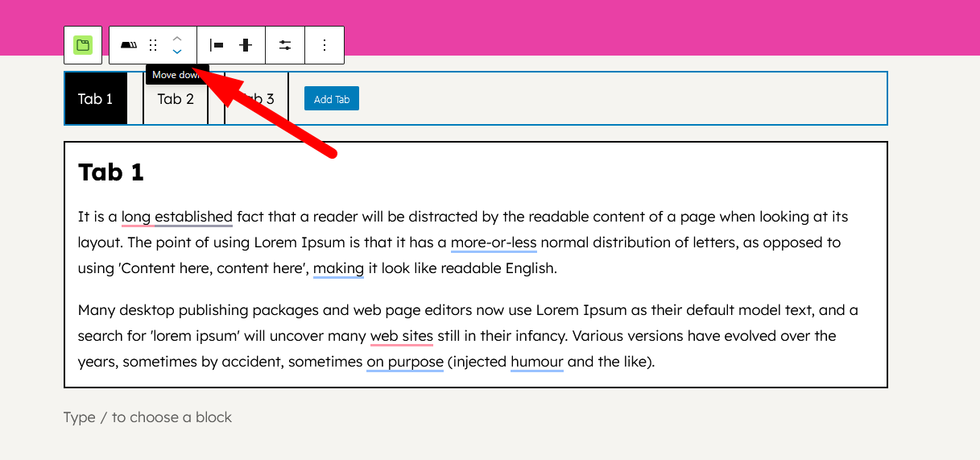Open the vertical alignment control
Viewport: 980px width, 460px height.
pyautogui.click(x=246, y=45)
